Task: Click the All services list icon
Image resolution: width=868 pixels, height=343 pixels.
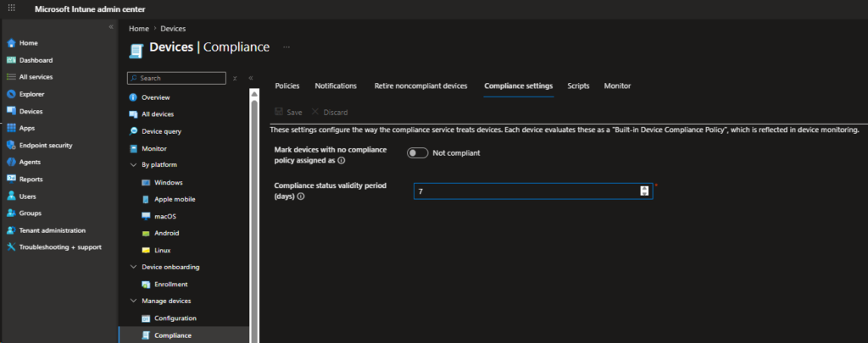Action: pos(11,77)
